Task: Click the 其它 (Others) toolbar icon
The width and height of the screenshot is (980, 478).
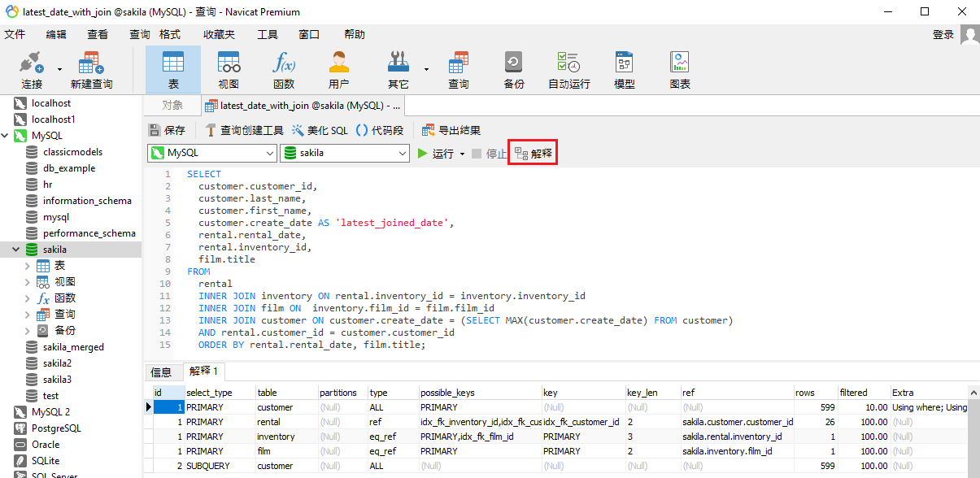Action: (x=399, y=69)
